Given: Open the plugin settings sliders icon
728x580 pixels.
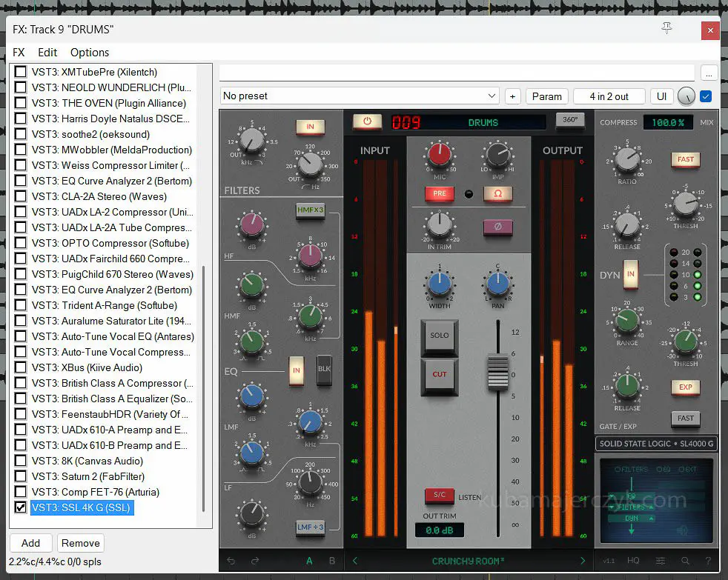Looking at the screenshot, I should pyautogui.click(x=660, y=561).
